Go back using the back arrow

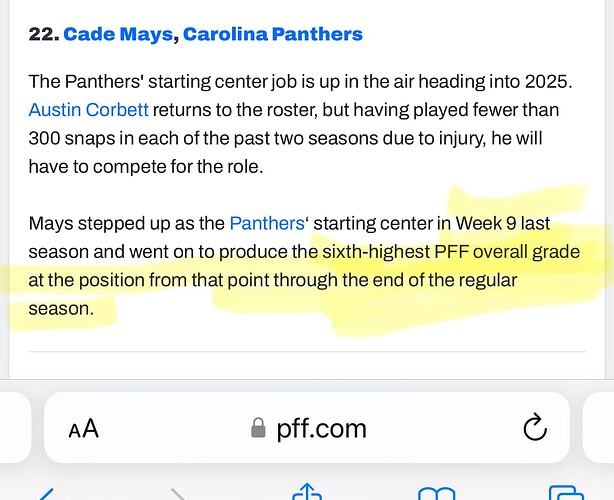pyautogui.click(x=46, y=493)
